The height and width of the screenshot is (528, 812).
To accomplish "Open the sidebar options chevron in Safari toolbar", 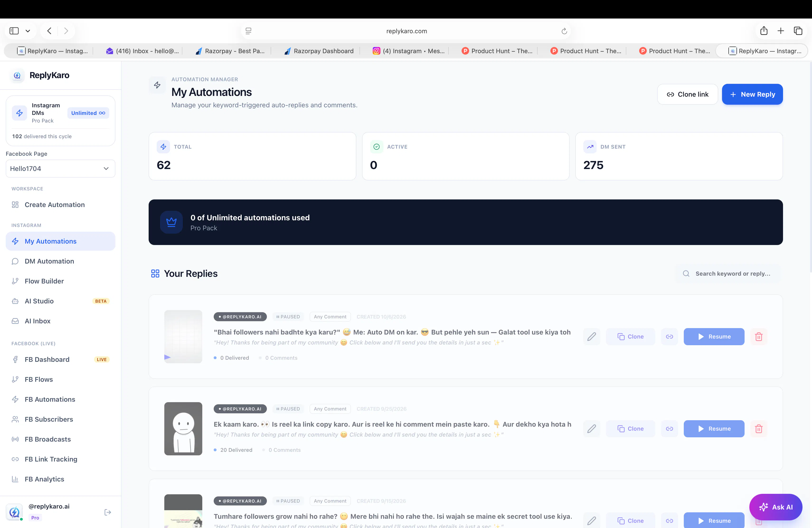I will [x=28, y=31].
